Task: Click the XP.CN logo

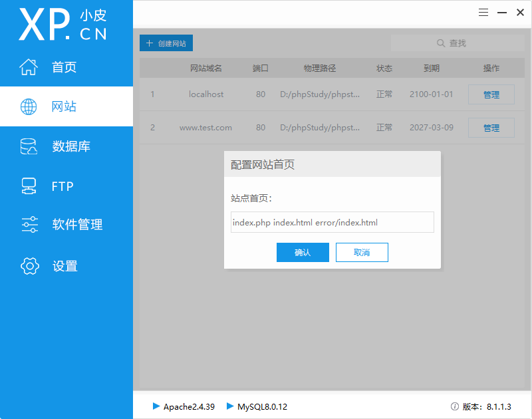Action: tap(63, 25)
